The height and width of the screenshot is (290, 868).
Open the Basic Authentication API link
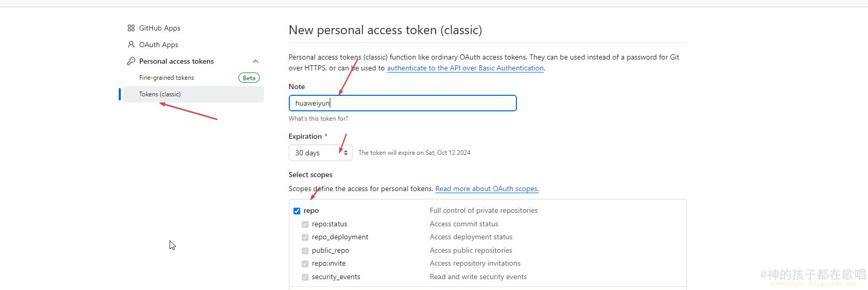465,68
